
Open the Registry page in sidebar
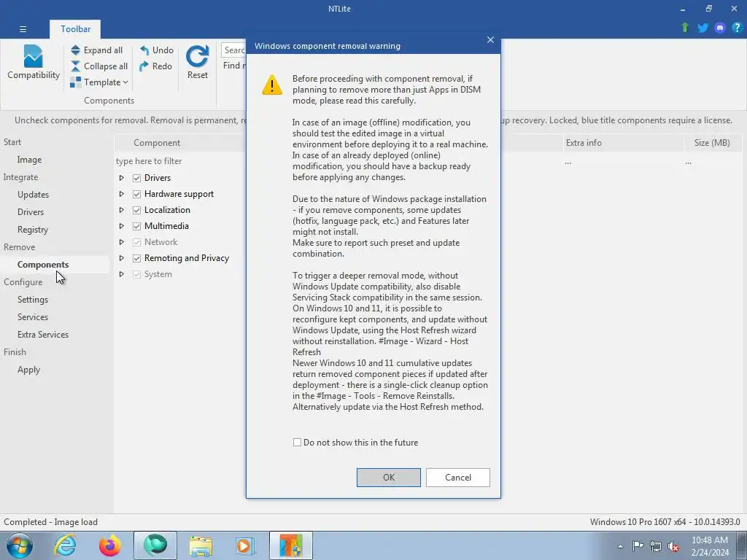(32, 230)
